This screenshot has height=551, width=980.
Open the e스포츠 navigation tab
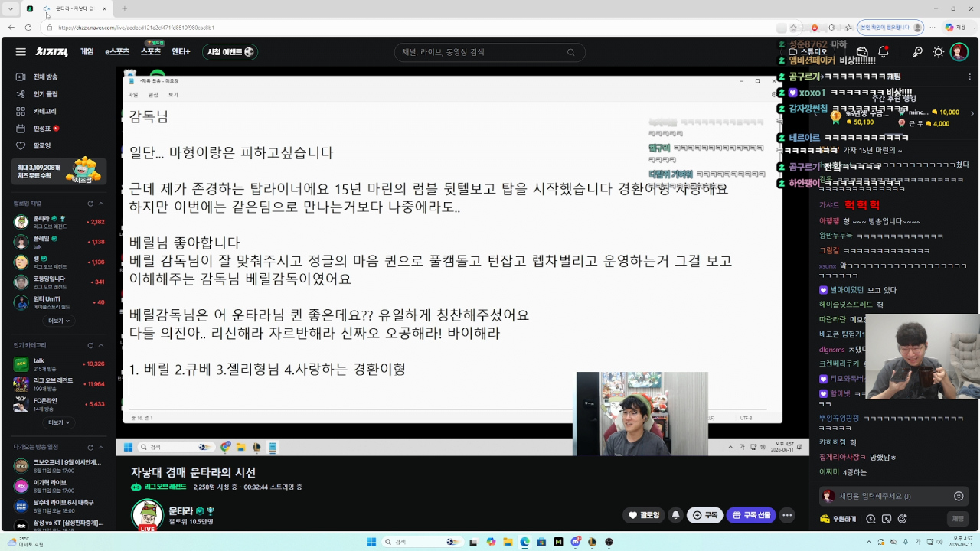[x=117, y=52]
